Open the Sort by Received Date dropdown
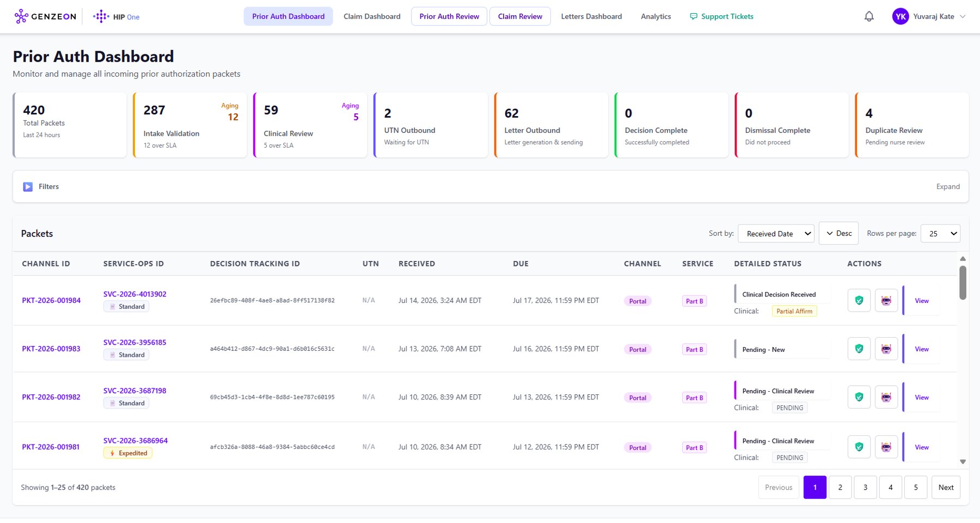The width and height of the screenshot is (980, 523). pos(776,234)
